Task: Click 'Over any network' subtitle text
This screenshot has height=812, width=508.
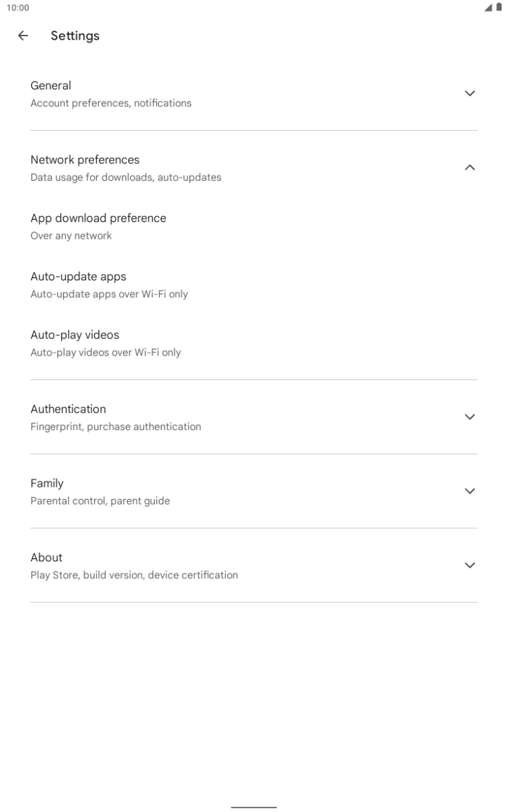Action: [x=71, y=235]
